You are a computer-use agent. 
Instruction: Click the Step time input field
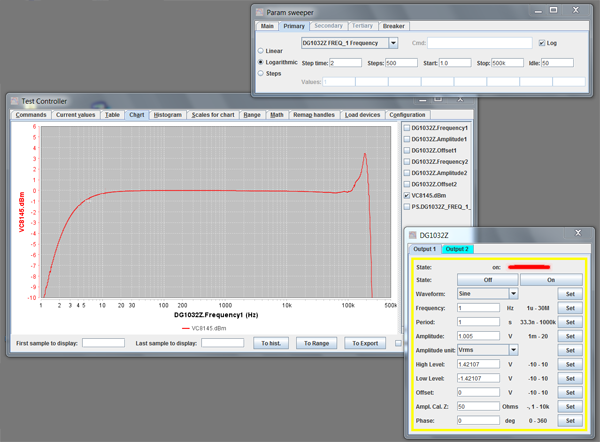[x=346, y=63]
